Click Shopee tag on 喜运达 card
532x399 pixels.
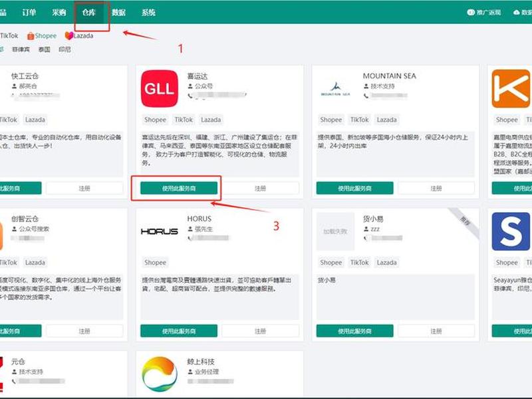pyautogui.click(x=155, y=120)
